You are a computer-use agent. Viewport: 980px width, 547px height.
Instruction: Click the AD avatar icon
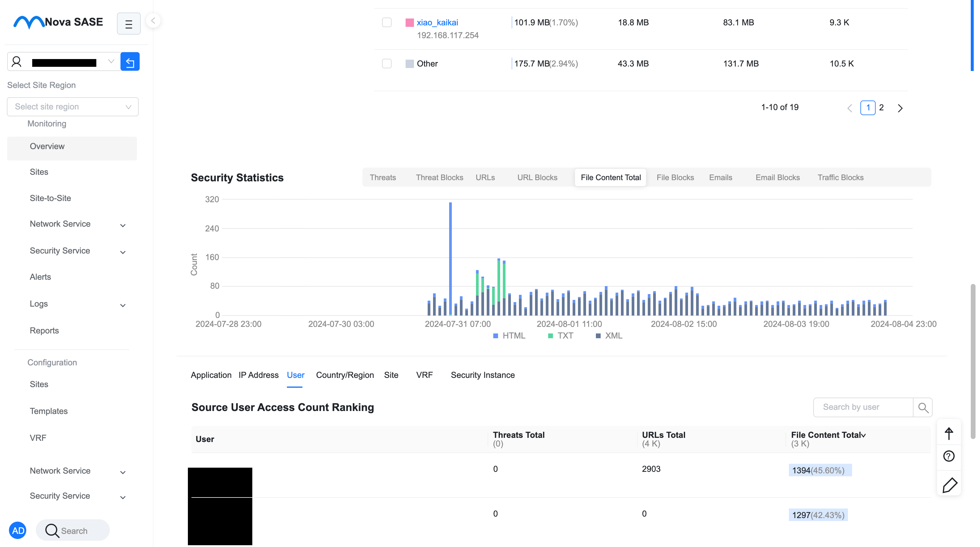click(18, 531)
